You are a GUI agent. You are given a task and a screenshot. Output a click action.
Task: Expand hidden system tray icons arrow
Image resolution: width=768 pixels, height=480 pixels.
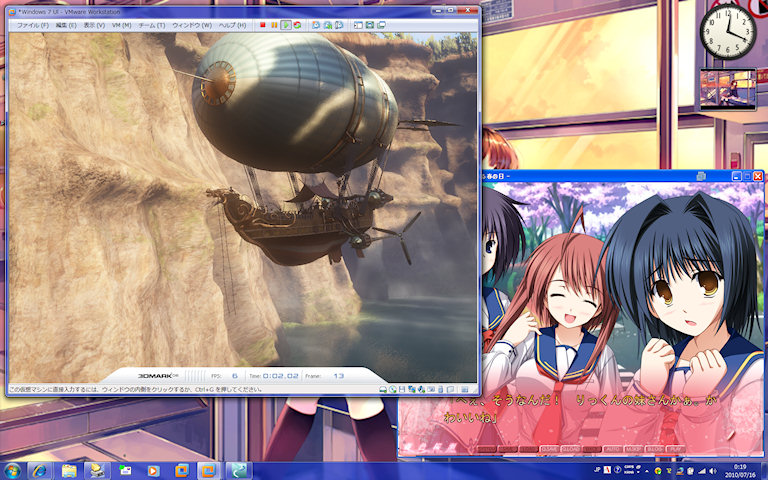pos(647,471)
